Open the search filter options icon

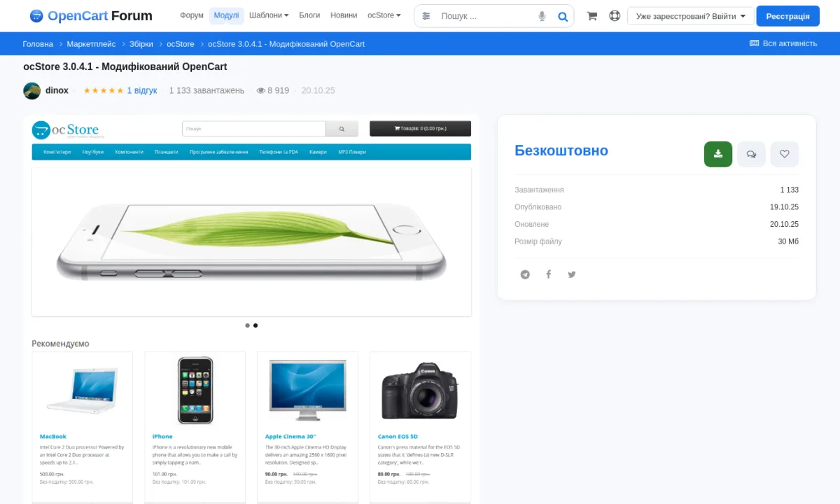426,16
